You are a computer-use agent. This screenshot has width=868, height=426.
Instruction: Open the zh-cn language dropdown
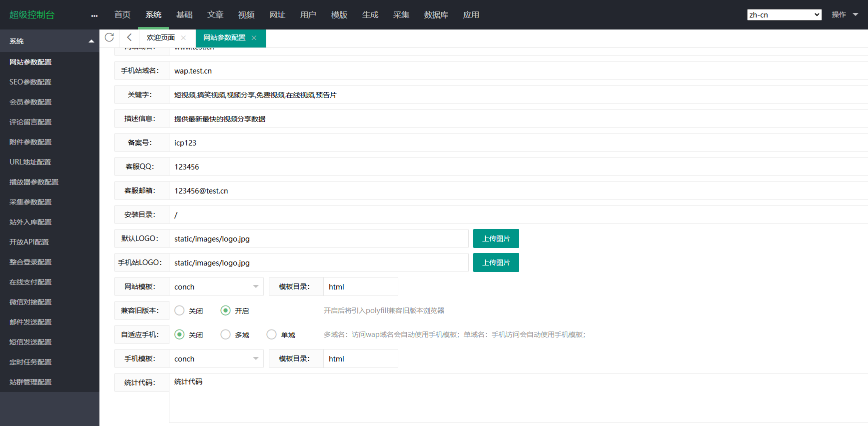coord(784,15)
